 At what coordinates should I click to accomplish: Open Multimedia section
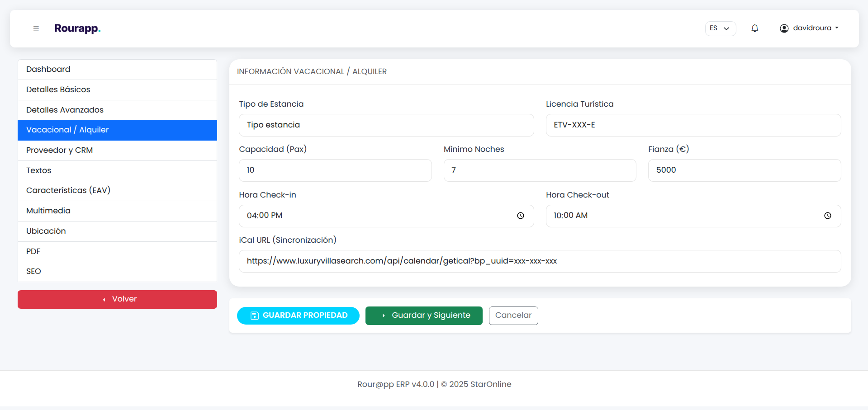[x=117, y=211]
